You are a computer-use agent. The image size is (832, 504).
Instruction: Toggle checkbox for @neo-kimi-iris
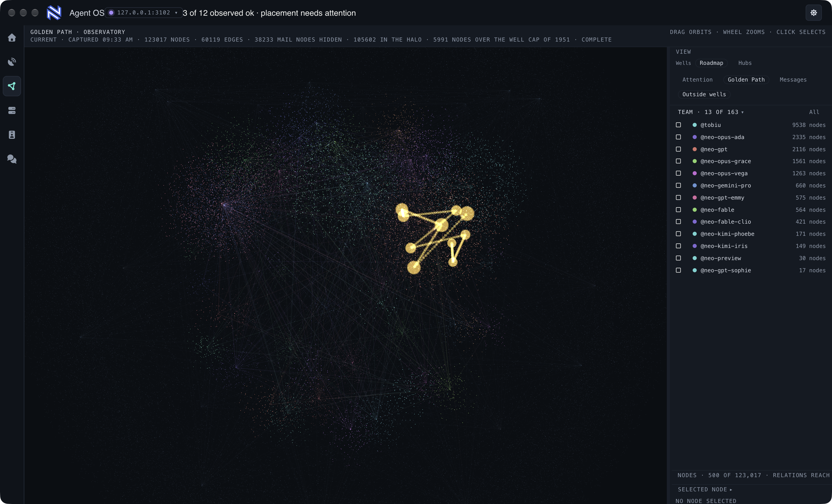click(678, 246)
